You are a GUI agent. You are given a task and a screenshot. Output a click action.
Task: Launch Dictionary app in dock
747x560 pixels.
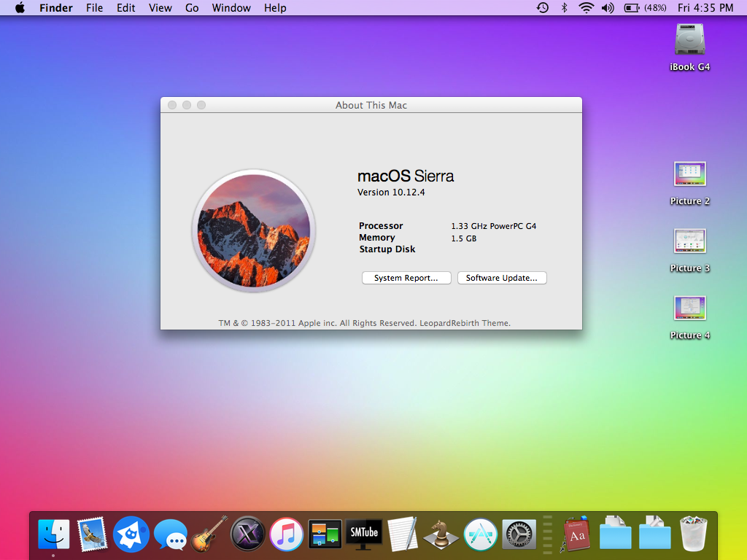[576, 534]
